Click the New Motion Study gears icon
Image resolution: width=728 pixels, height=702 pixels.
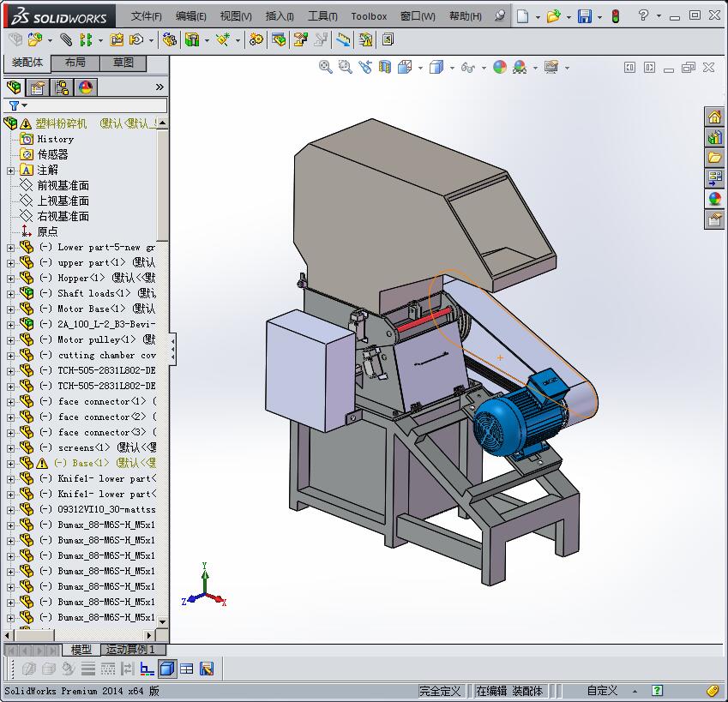(x=256, y=40)
